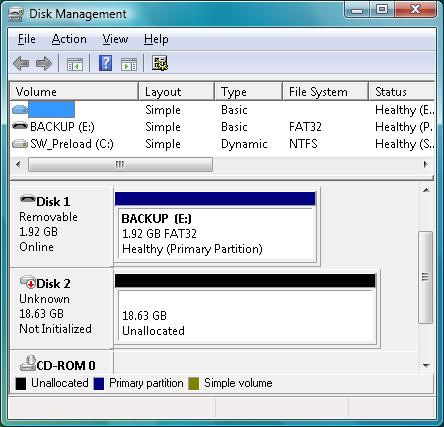Click the Disk 2 not-initialized warning icon
Screen dimensions: 444x427
pos(28,282)
